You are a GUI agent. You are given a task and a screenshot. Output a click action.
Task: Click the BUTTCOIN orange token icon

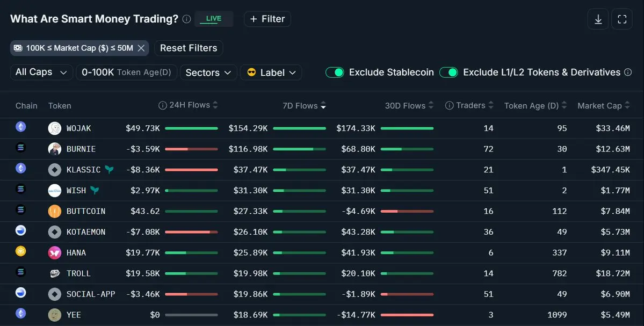[55, 211]
